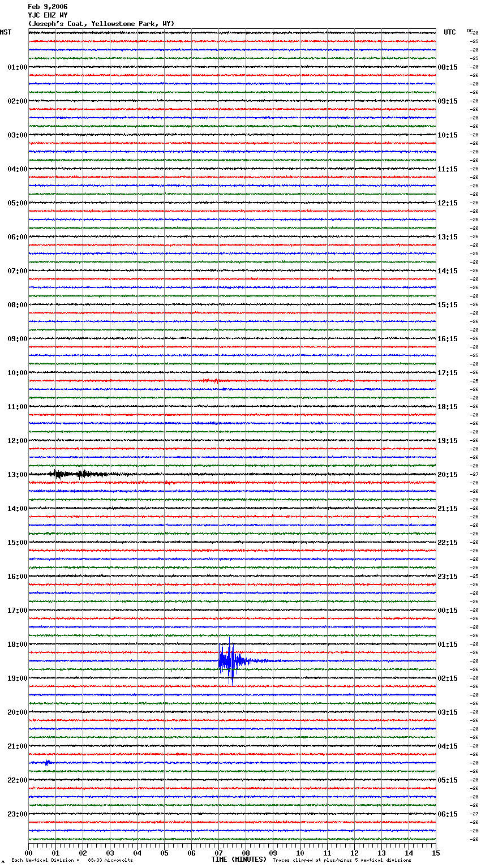Select the 10:00 MST time label
This screenshot has height=868, width=481.
point(18,373)
